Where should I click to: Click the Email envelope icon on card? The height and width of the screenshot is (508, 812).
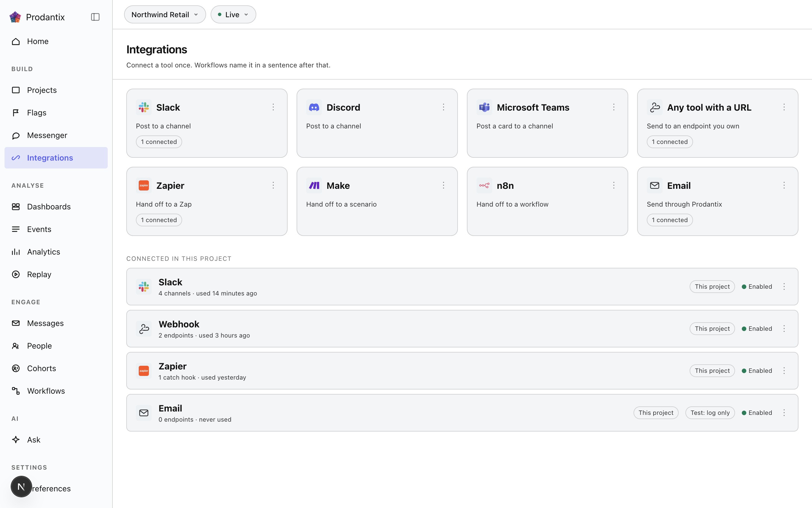(655, 185)
